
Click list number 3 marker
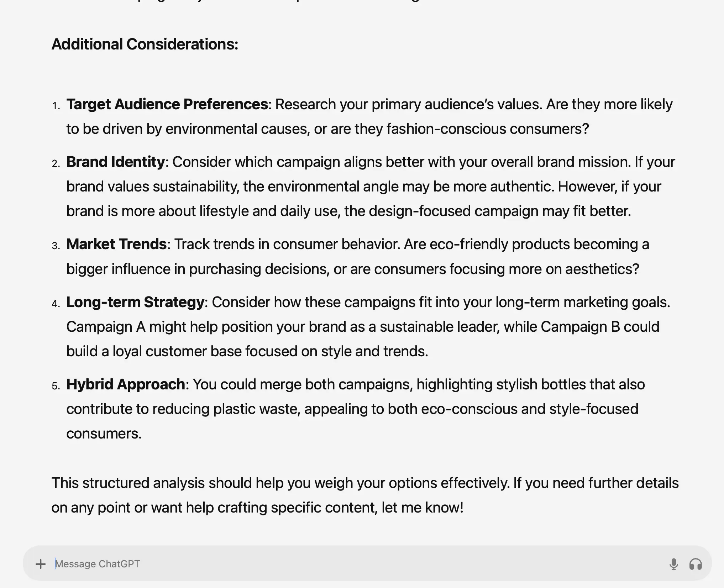[x=56, y=246]
